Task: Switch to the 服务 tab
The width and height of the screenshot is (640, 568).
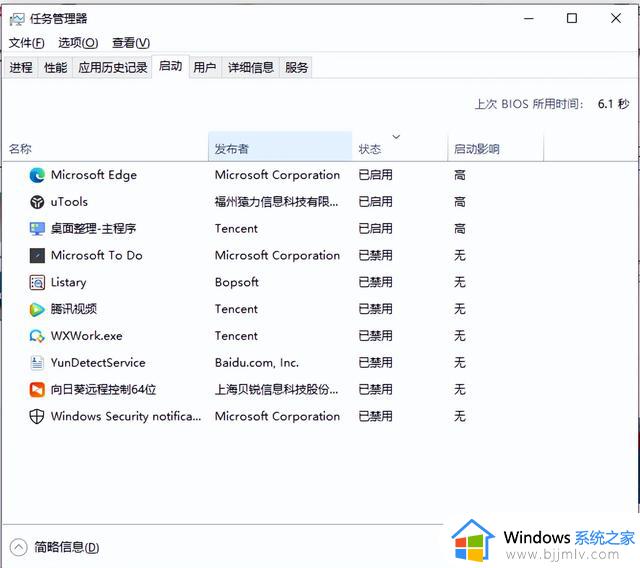Action: pos(296,67)
